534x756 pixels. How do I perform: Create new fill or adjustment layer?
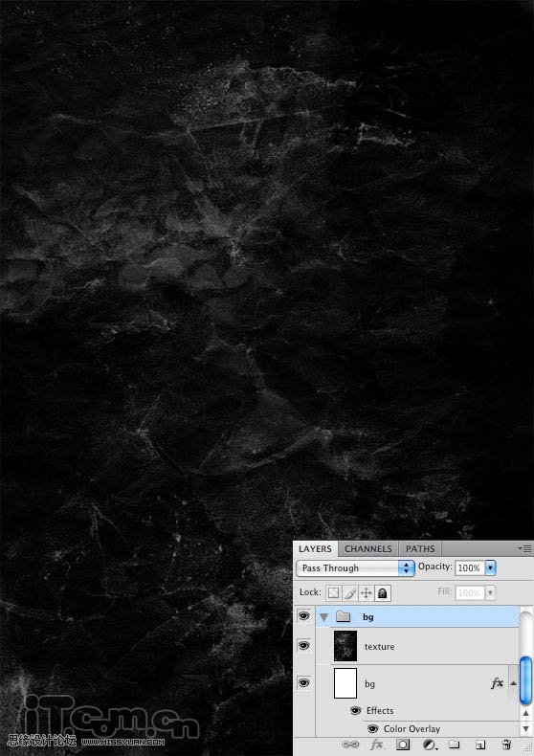[x=430, y=745]
